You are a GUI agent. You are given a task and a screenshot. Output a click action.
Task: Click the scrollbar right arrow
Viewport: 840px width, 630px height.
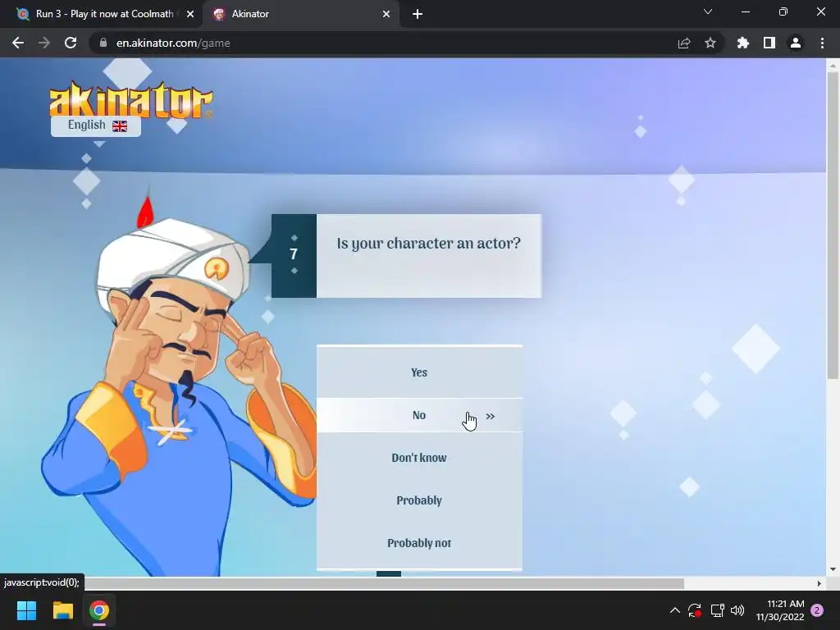[819, 583]
